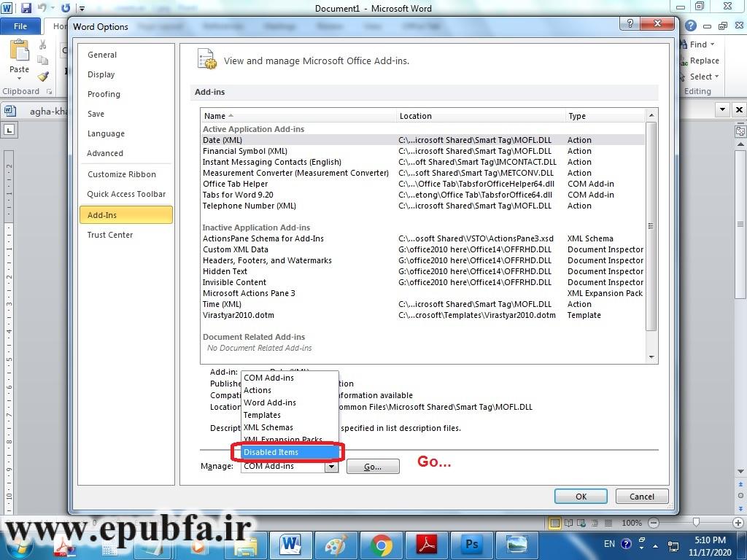Click the Adobe Reader taskbar icon
This screenshot has width=747, height=560.
pyautogui.click(x=426, y=545)
